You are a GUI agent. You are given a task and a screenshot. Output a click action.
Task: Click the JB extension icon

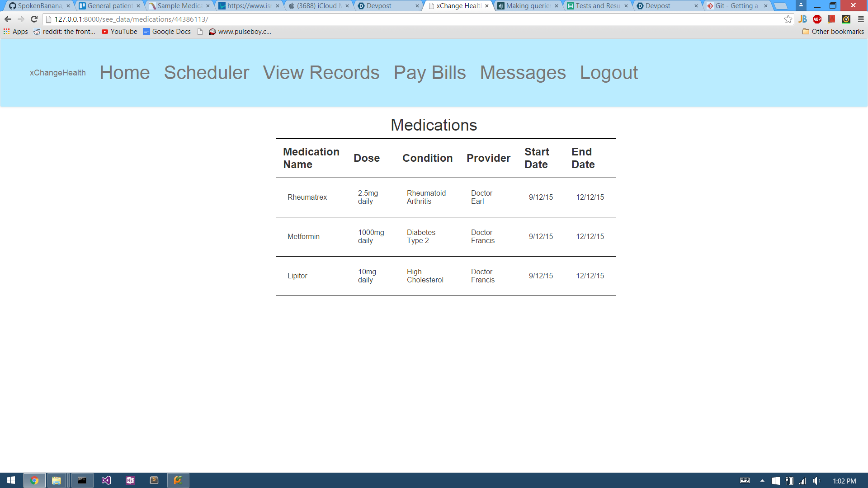(802, 19)
